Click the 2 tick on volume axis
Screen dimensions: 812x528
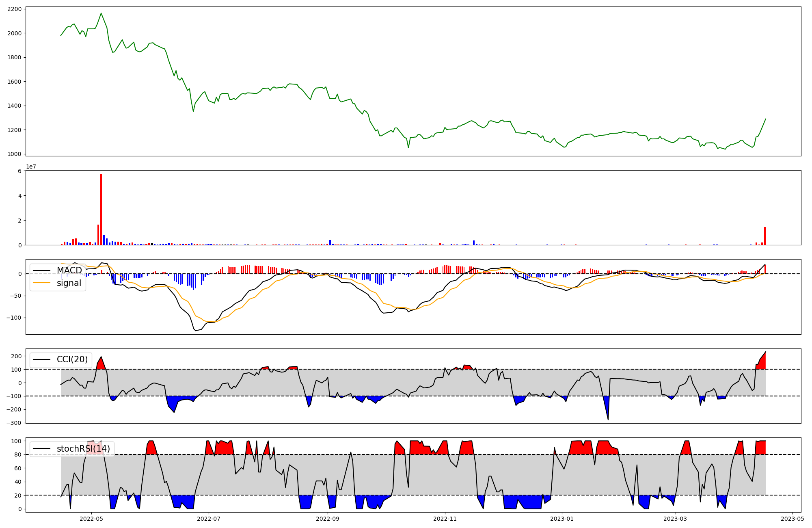[x=19, y=221]
